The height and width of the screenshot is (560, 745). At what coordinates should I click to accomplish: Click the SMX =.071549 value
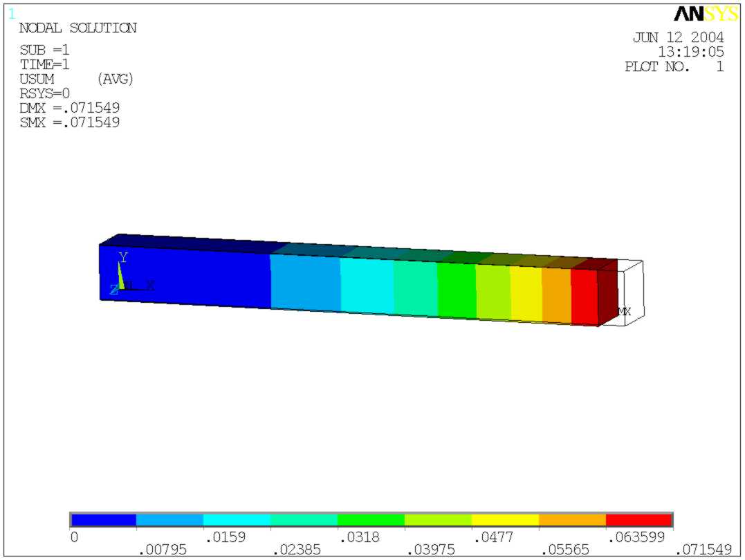click(69, 122)
